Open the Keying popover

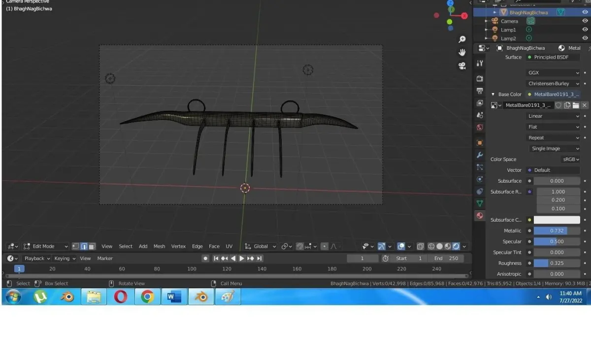[65, 259]
